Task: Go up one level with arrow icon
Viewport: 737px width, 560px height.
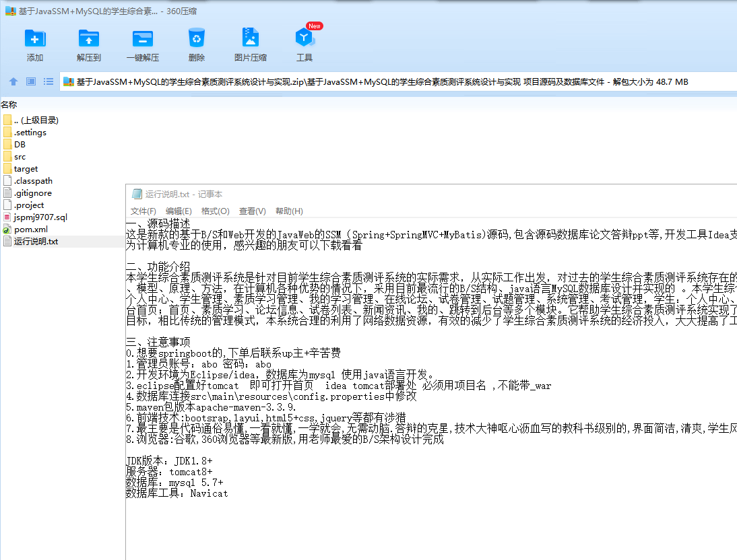Action: pyautogui.click(x=13, y=81)
